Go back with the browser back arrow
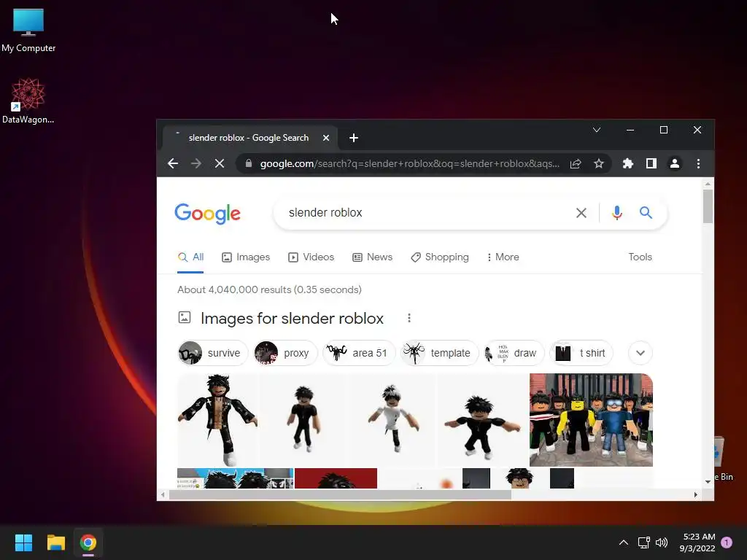The width and height of the screenshot is (747, 560). point(173,164)
